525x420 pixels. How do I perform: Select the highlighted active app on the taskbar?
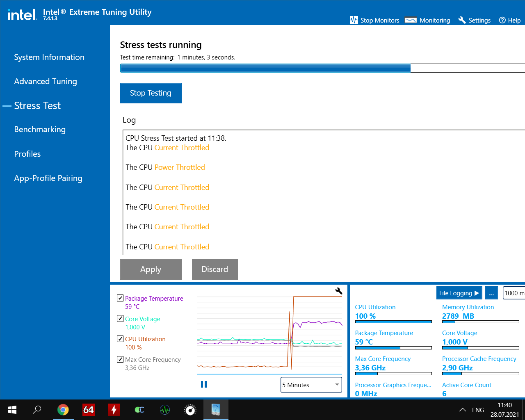216,410
